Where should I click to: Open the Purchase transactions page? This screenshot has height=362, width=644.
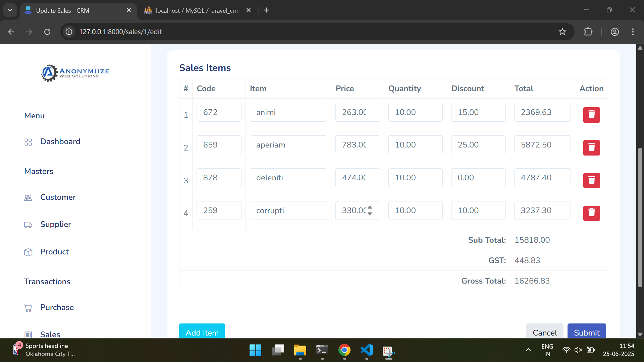pos(57,307)
